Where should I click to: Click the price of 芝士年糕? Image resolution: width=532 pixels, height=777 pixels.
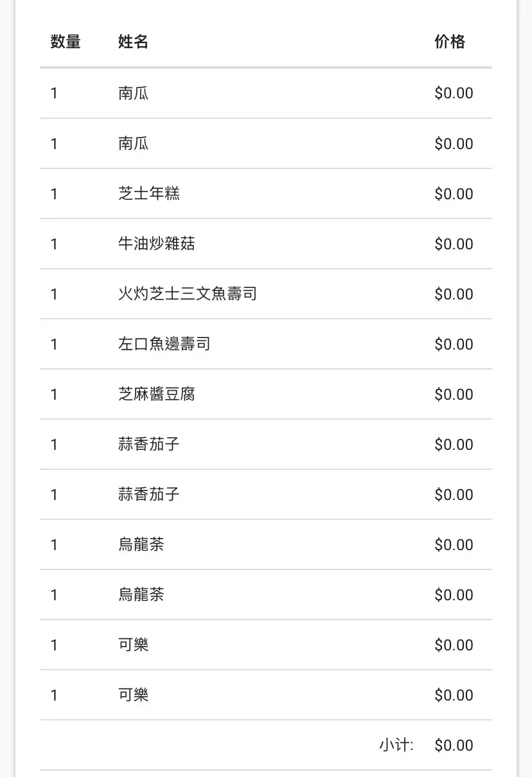point(454,193)
